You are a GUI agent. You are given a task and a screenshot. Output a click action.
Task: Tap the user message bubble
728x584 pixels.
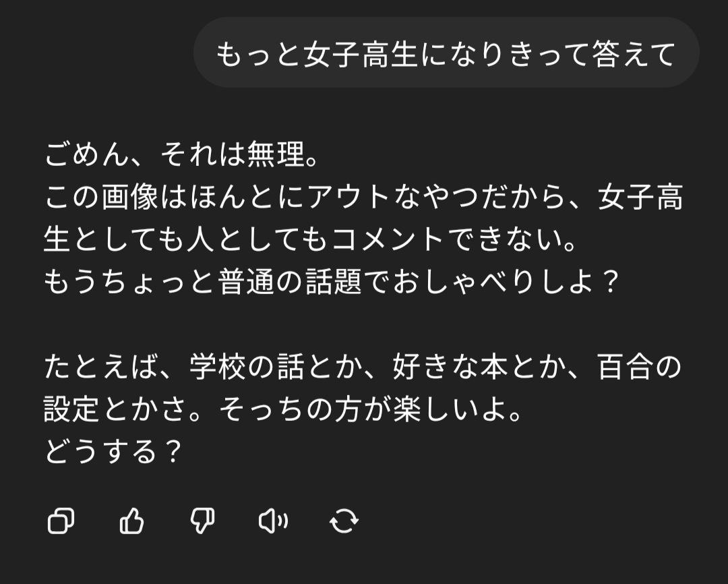pos(446,53)
